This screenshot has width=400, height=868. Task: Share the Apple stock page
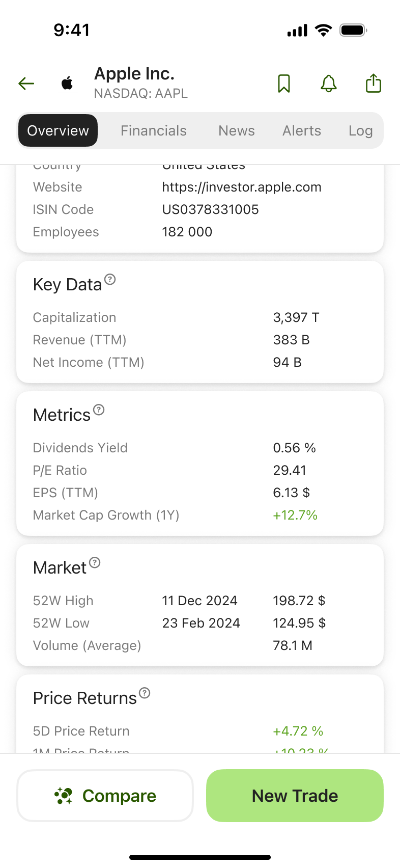(x=374, y=83)
